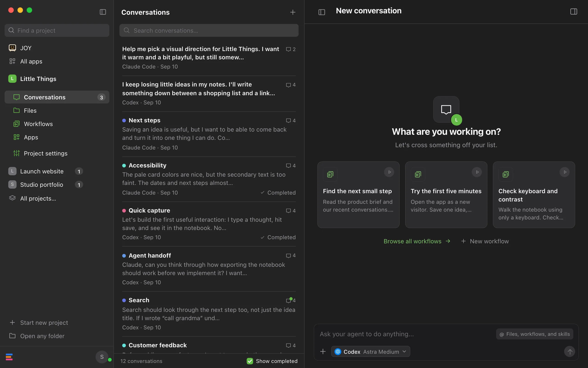Viewport: 588px width, 368px height.
Task: Click the Little Things project icon
Action: [x=12, y=79]
